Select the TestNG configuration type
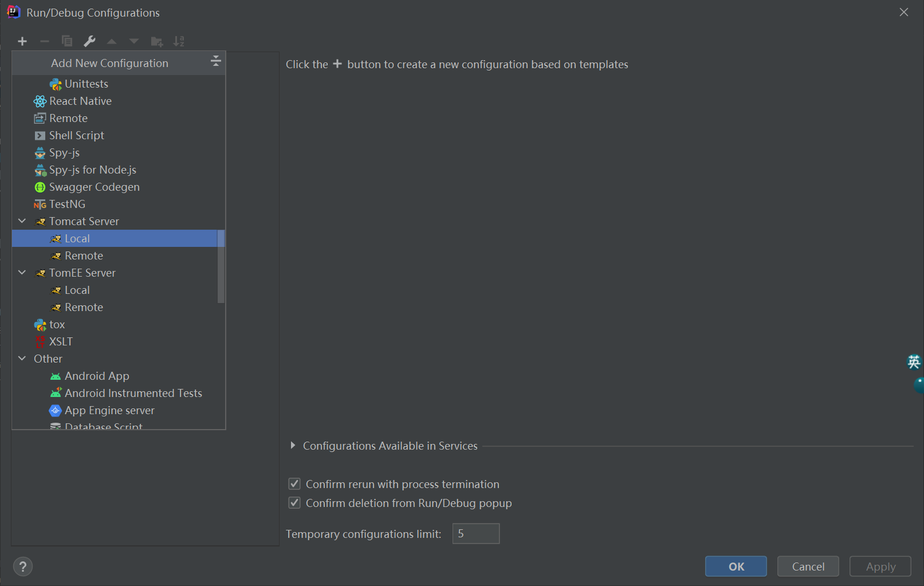This screenshot has height=586, width=924. pos(119,204)
